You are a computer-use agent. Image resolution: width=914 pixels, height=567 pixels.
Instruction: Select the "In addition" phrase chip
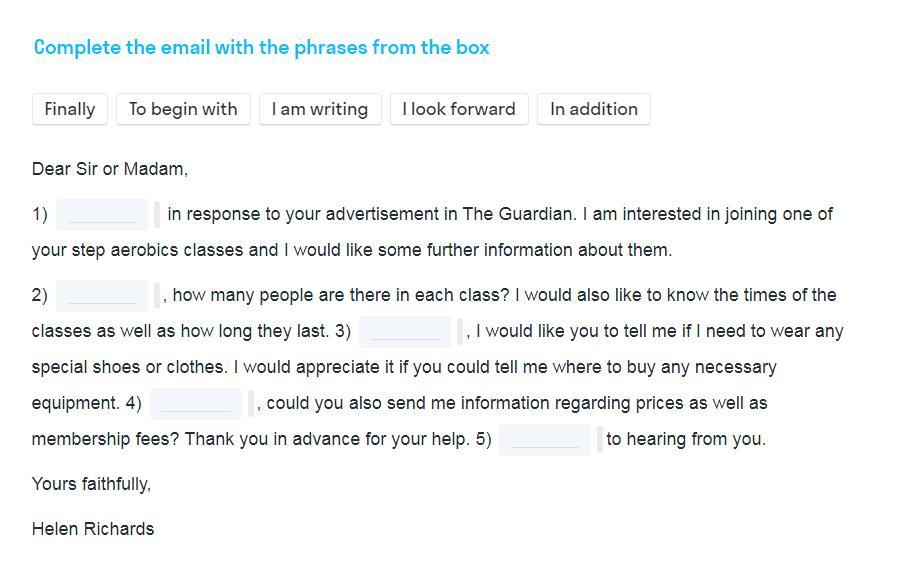(594, 109)
